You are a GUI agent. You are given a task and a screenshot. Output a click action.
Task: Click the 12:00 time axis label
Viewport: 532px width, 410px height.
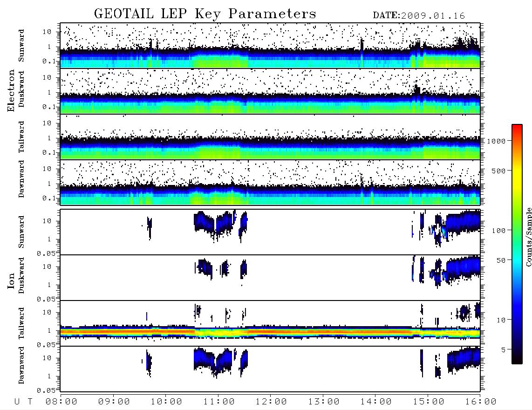pyautogui.click(x=271, y=402)
